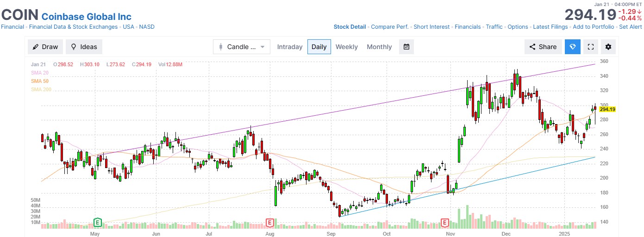Click Add to Portfolio link
The height and width of the screenshot is (237, 644).
coord(594,27)
